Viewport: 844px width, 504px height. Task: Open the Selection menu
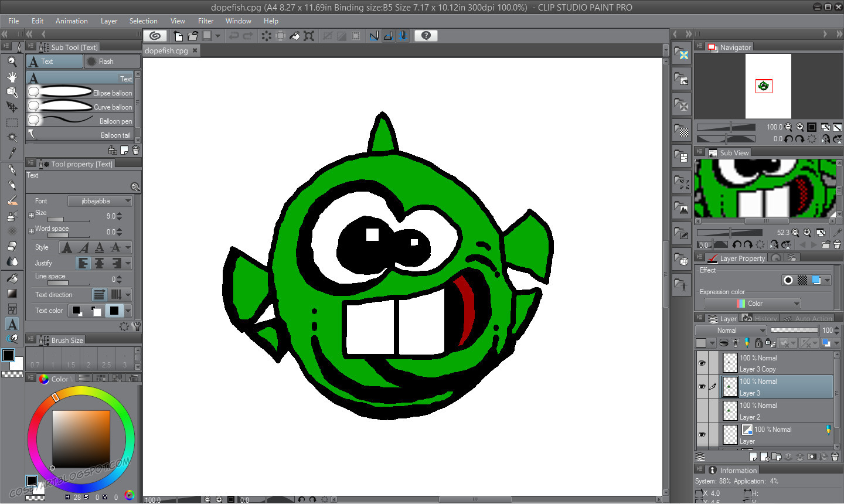pos(144,21)
